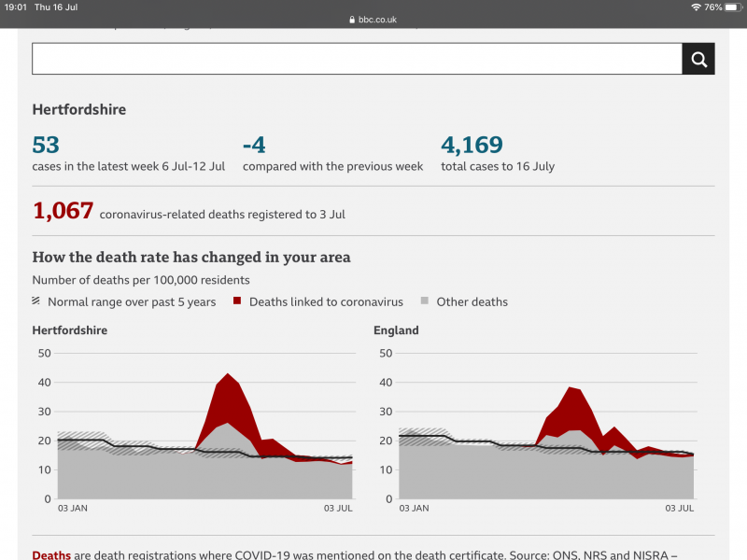The image size is (747, 560).
Task: Click the "How the death rate has changed" heading
Action: (x=191, y=257)
